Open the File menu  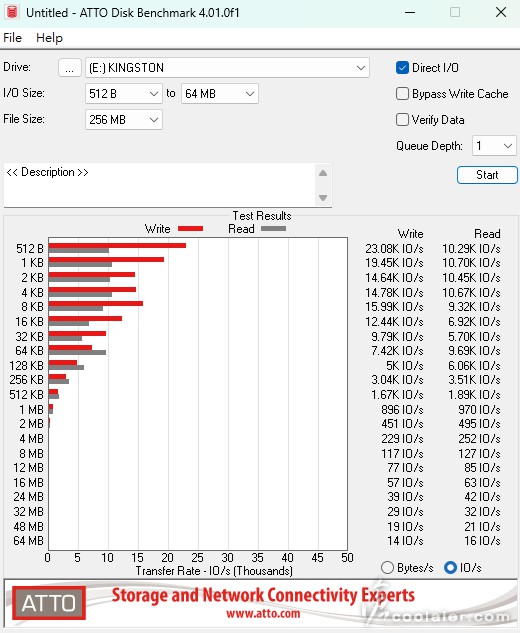13,38
